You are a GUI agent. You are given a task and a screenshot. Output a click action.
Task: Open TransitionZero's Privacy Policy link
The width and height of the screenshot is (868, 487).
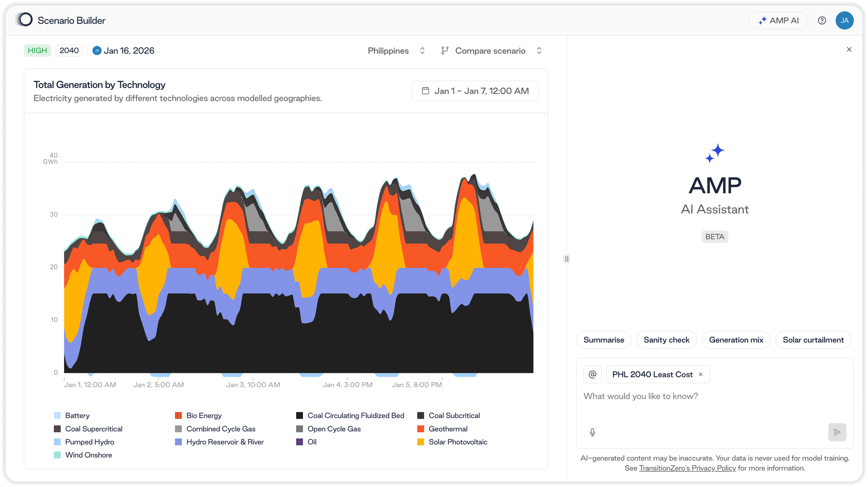(x=687, y=468)
